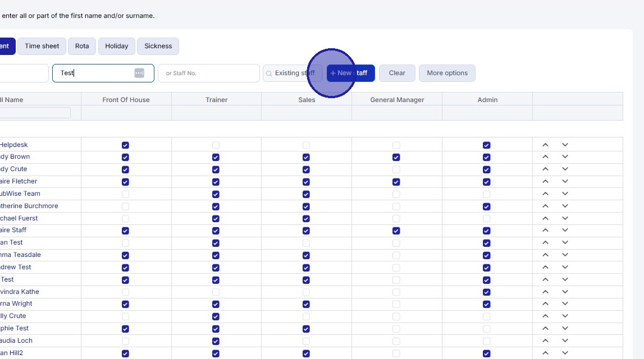
Task: Click the ellipsis icon in the Test field
Action: click(x=139, y=73)
